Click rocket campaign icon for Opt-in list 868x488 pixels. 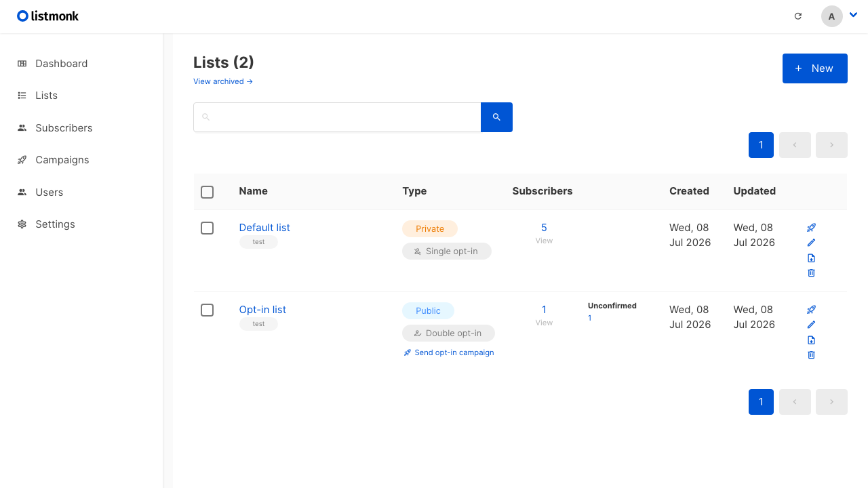pos(811,310)
